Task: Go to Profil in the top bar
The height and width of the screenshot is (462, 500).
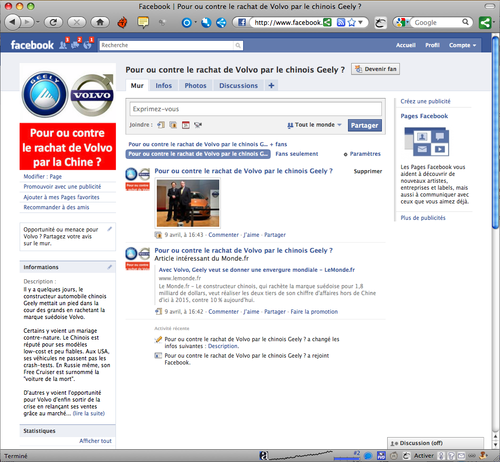Action: [x=432, y=45]
